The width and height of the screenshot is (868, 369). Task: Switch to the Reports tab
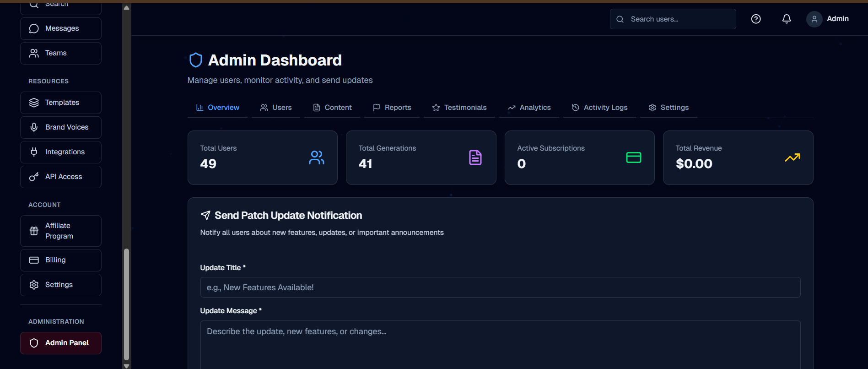coord(392,108)
